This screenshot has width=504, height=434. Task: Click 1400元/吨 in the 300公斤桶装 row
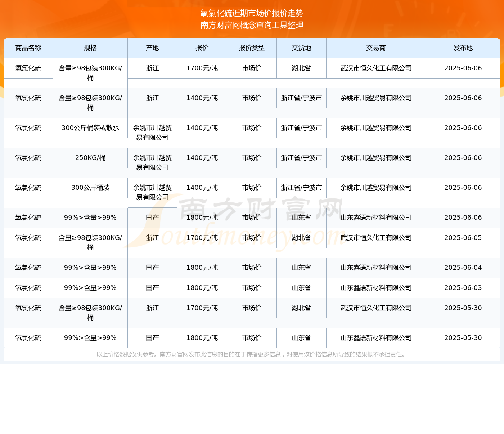(202, 188)
